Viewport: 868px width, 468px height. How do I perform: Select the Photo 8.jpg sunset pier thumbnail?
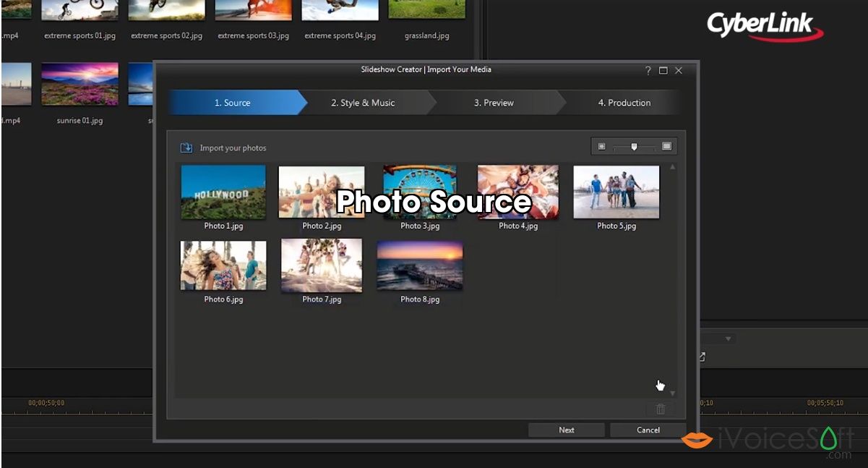(x=420, y=265)
